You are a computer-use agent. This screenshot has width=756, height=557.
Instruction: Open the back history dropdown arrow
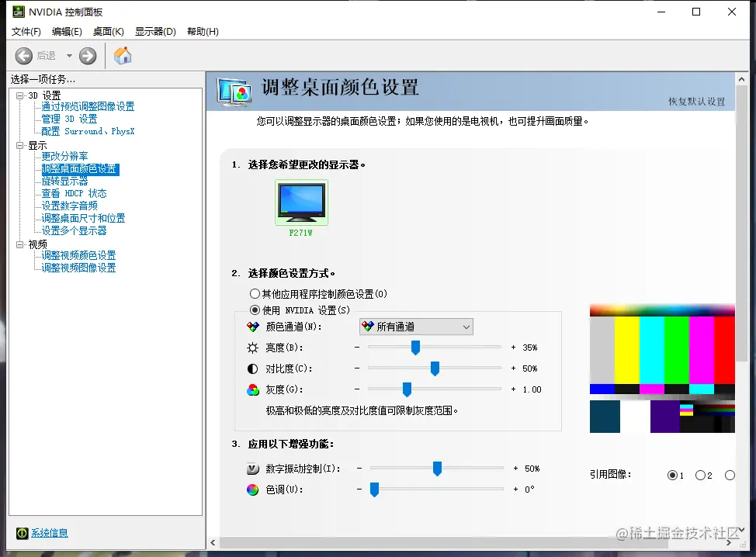coord(69,56)
